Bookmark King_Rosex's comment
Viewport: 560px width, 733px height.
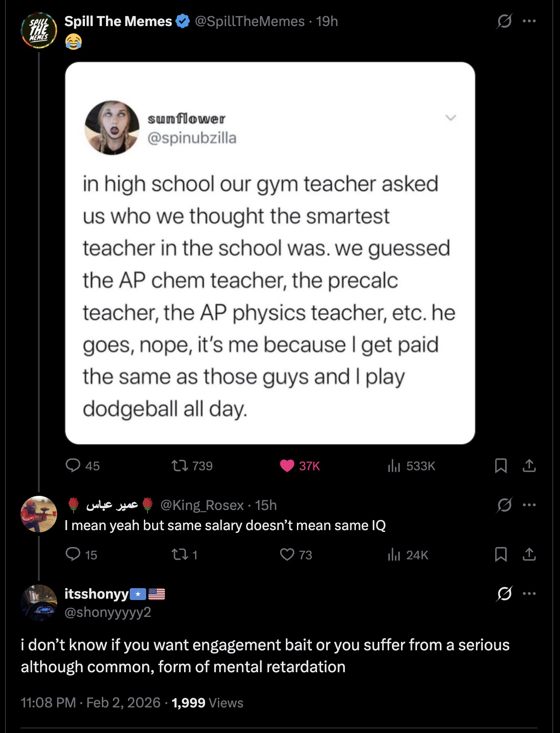tap(501, 554)
